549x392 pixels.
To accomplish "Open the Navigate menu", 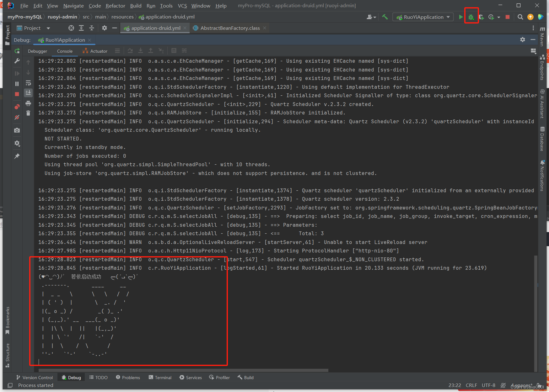I will coord(73,6).
